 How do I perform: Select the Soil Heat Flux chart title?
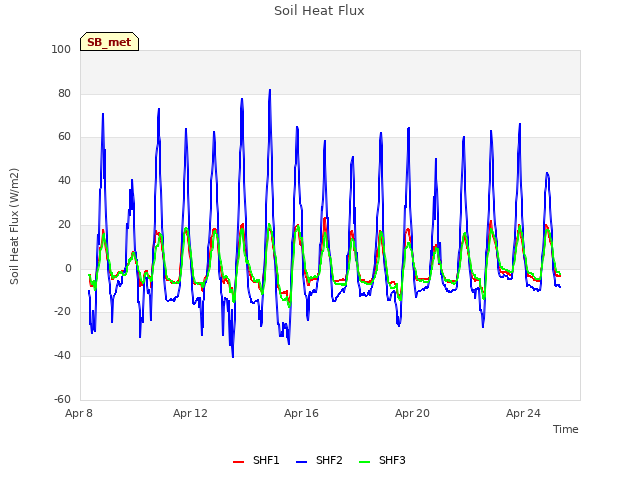click(x=319, y=11)
